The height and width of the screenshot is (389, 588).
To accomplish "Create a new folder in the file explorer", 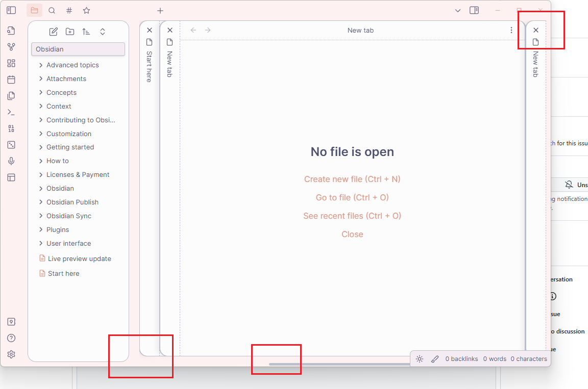I will 70,32.
